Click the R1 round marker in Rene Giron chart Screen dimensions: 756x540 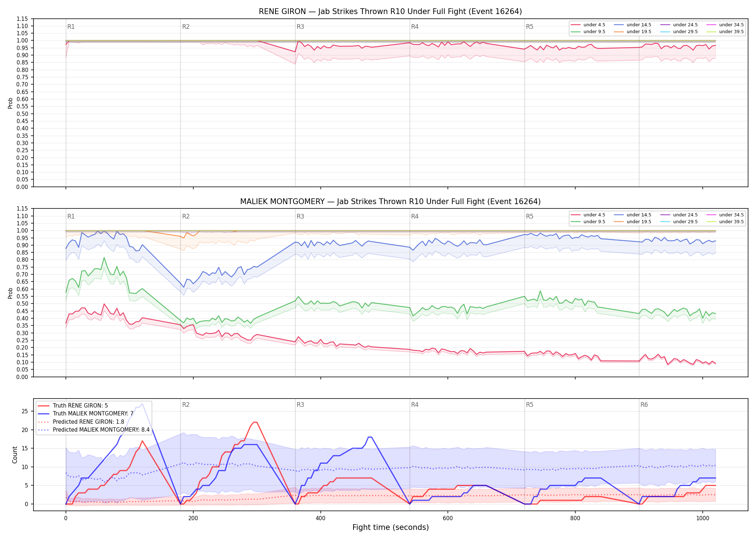tap(71, 27)
